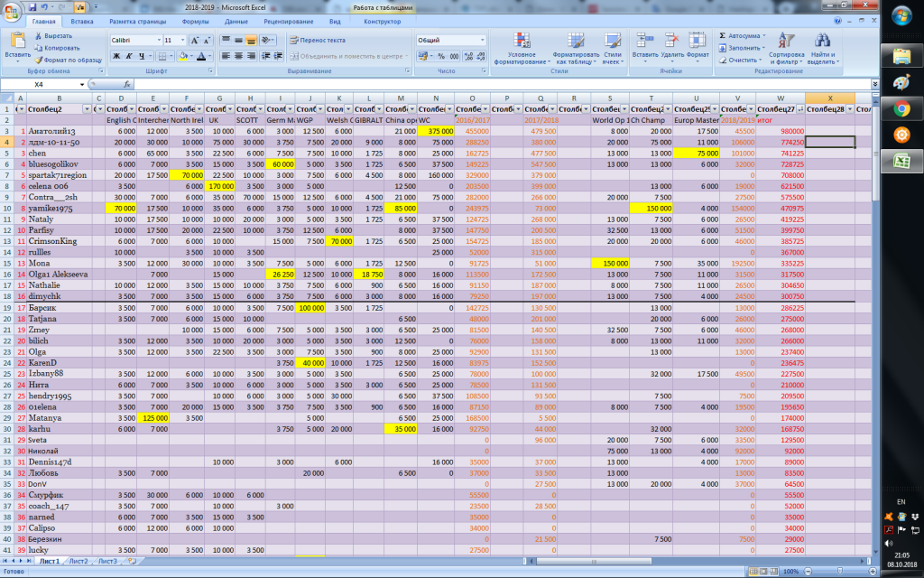Click the Delete cells (Удалить) icon
The image size is (924, 578).
coord(671,41)
